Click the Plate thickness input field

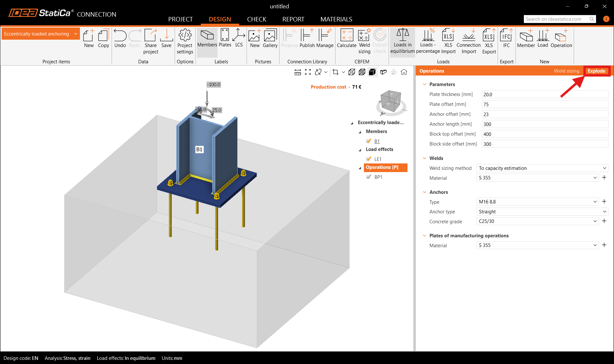[545, 94]
